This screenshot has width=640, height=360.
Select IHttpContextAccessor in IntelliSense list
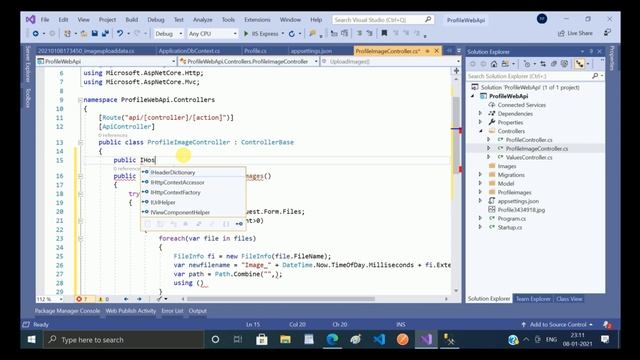coord(193,182)
